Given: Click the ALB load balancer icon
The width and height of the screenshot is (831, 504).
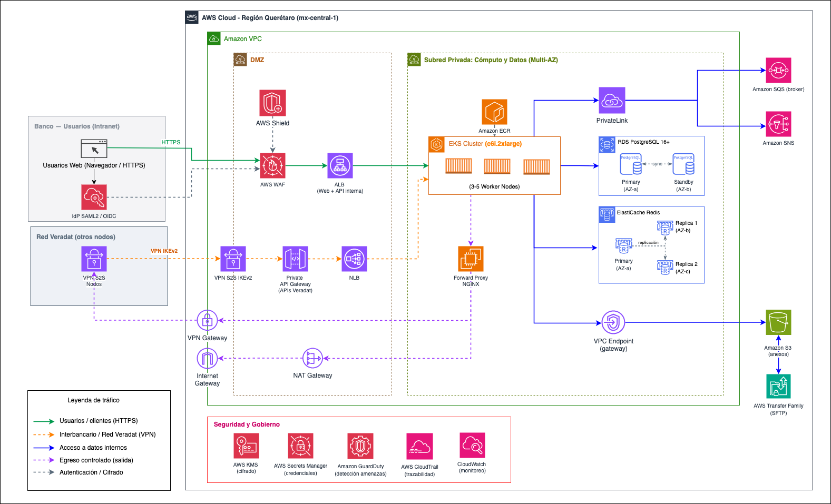Looking at the screenshot, I should click(x=340, y=166).
